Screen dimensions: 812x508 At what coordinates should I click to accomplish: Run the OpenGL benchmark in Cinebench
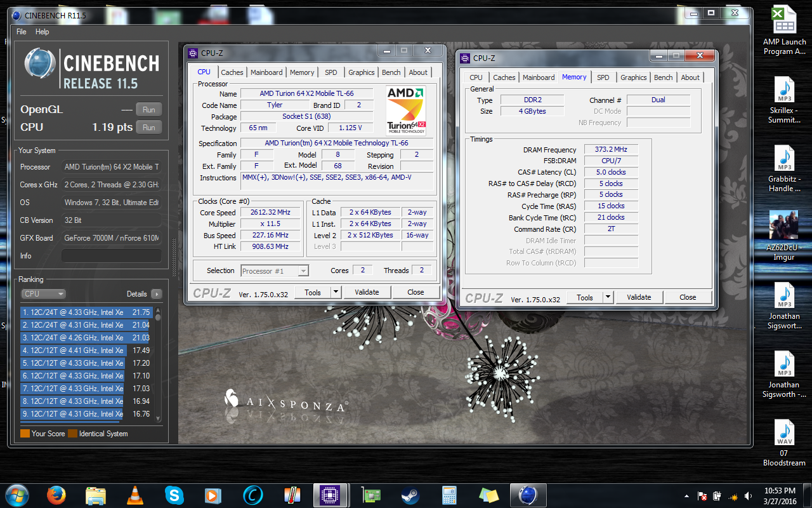pos(148,110)
